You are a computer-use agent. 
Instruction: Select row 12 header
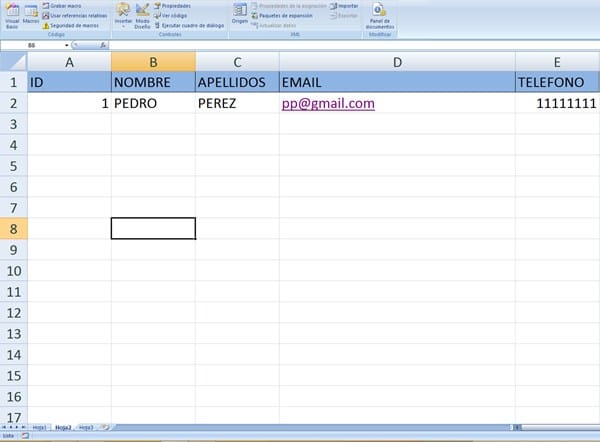(x=13, y=313)
